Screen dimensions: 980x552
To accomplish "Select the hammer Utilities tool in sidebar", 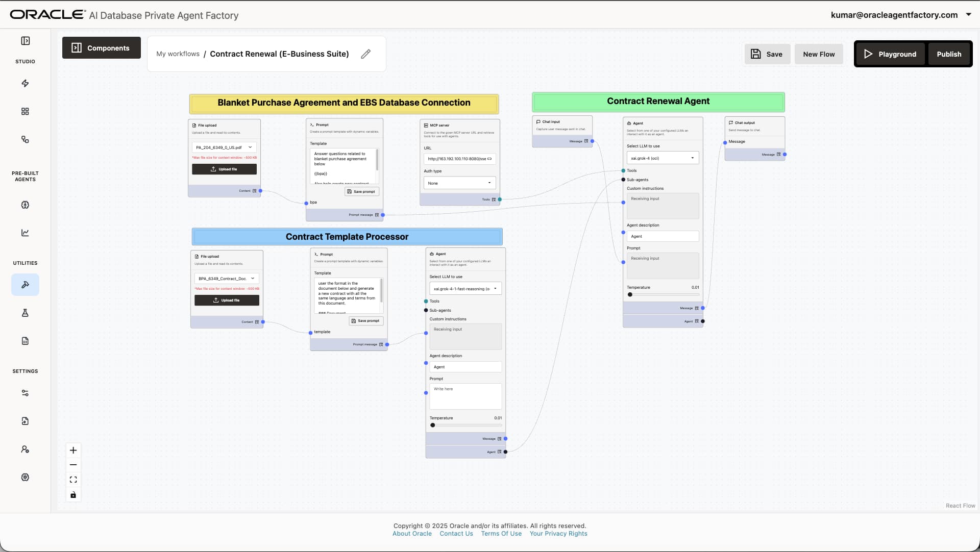I will (25, 285).
